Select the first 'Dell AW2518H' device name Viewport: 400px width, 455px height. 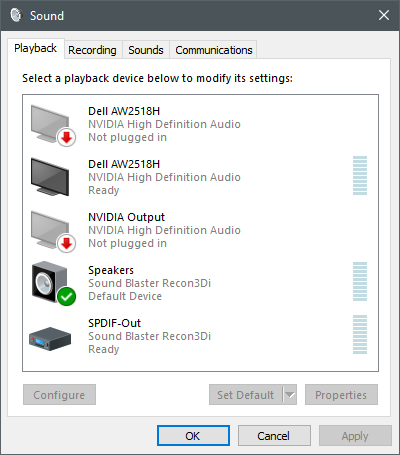(x=124, y=111)
